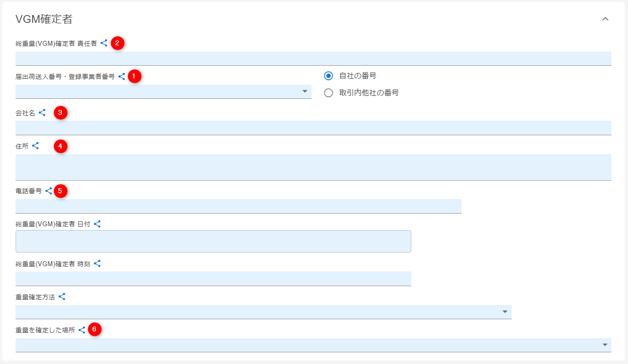Click the share icon beside 電話番号
The width and height of the screenshot is (628, 364).
pos(49,191)
